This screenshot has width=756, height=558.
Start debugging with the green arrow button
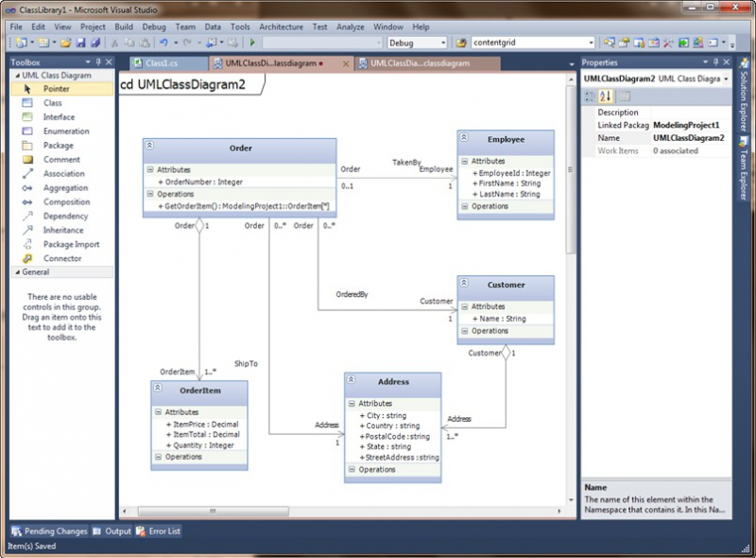tap(253, 42)
